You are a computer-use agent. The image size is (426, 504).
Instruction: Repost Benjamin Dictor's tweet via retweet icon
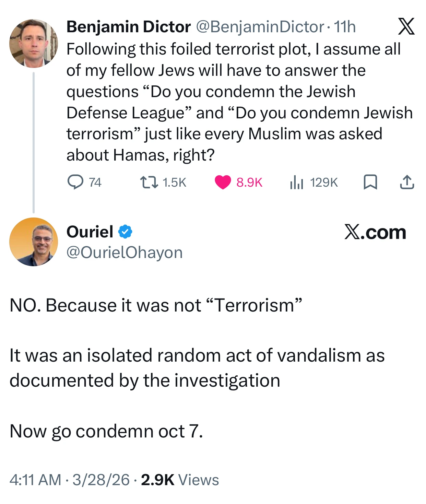point(150,182)
